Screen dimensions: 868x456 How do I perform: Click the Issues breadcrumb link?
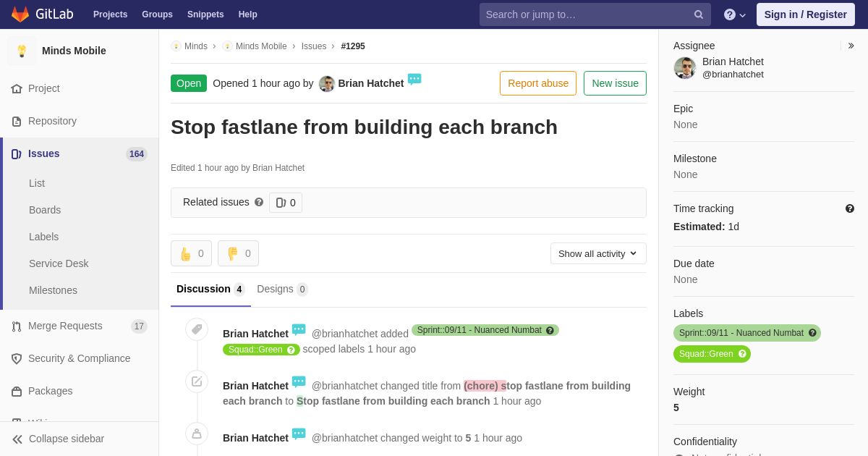coord(314,46)
